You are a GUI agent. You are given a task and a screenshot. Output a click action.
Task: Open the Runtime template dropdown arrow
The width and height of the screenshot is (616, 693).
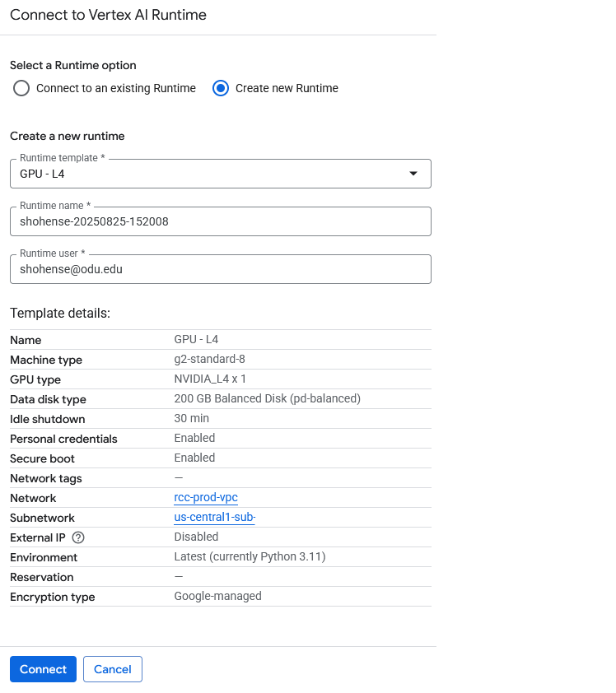[x=413, y=174]
